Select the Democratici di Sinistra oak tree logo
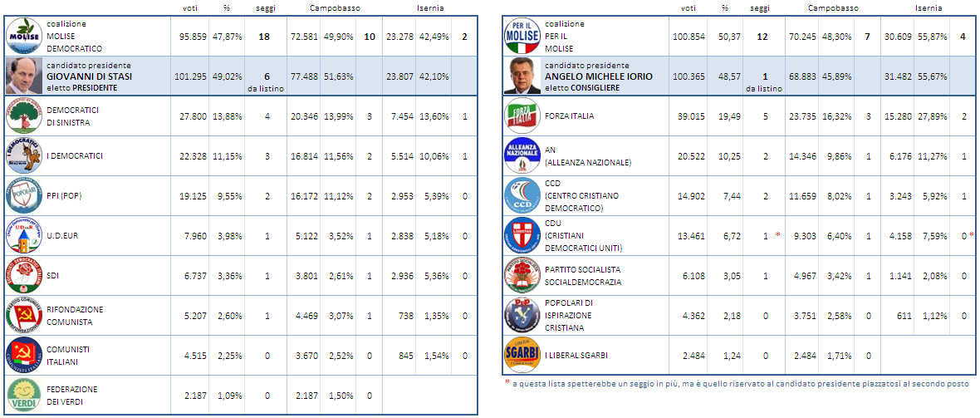This screenshot has height=418, width=980. (24, 116)
